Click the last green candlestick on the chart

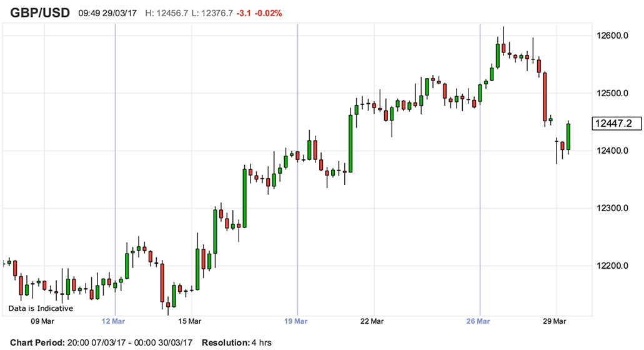[568, 137]
